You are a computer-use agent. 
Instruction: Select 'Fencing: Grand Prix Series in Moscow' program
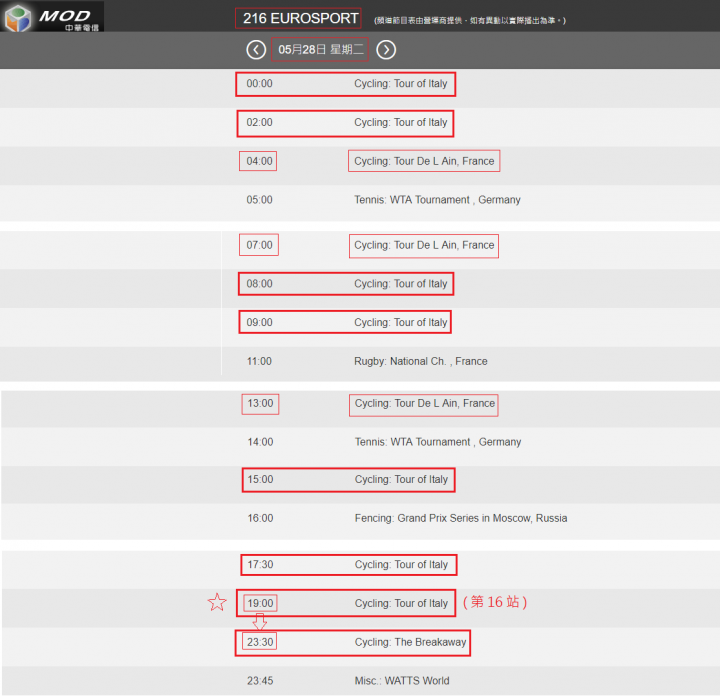461,518
